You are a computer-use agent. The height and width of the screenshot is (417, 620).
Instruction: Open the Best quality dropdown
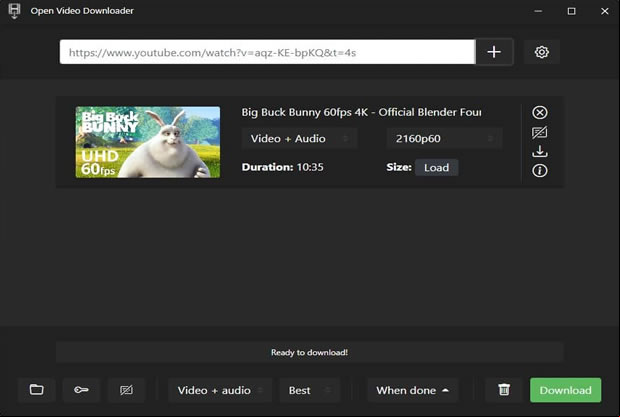(x=310, y=391)
